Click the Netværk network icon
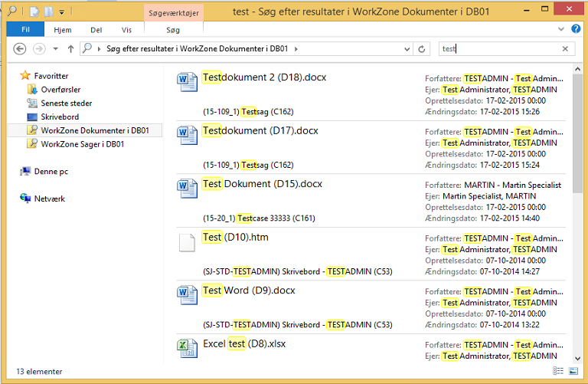 (25, 199)
